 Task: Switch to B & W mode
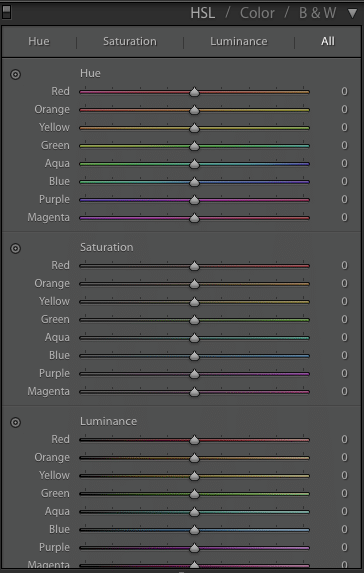point(318,13)
